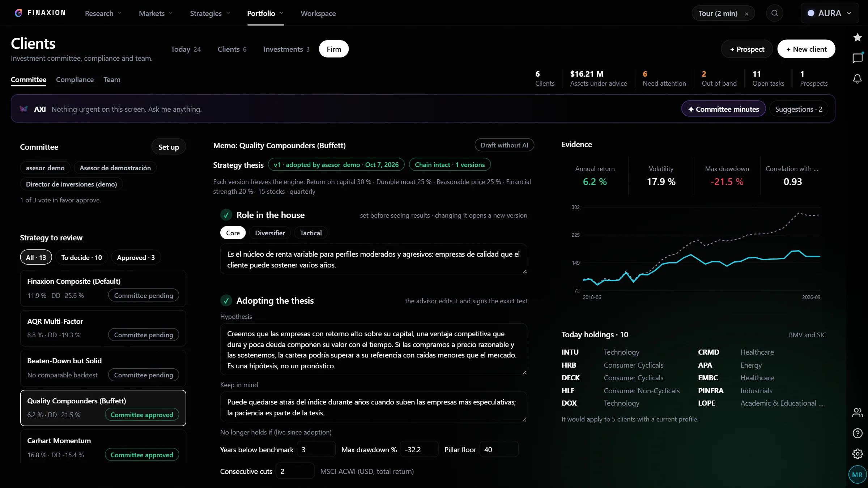This screenshot has height=488, width=868.
Task: Expand the Markets menu dropdown
Action: (156, 13)
